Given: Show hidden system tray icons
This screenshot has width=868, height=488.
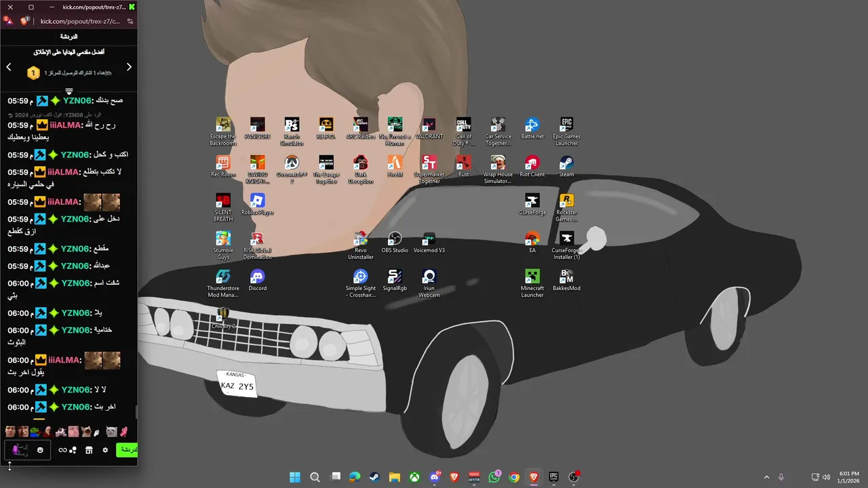Looking at the screenshot, I should (x=766, y=477).
